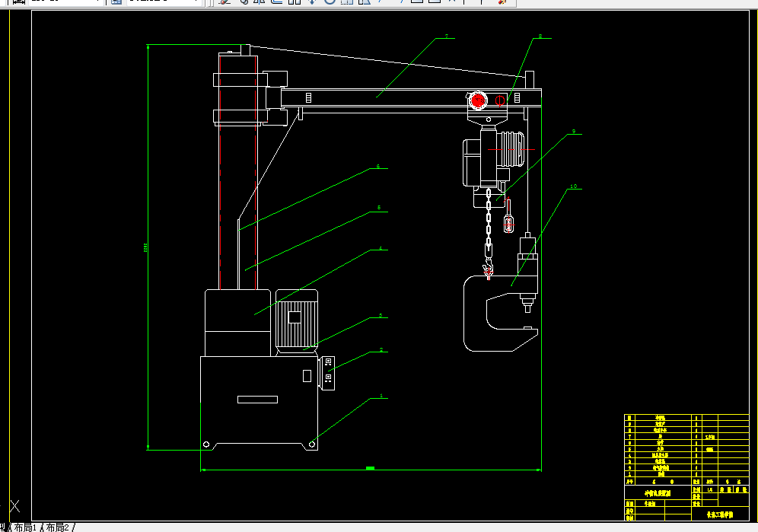Viewport: 758px width, 532px height.
Task: Select leader label number 1
Action: (381, 396)
